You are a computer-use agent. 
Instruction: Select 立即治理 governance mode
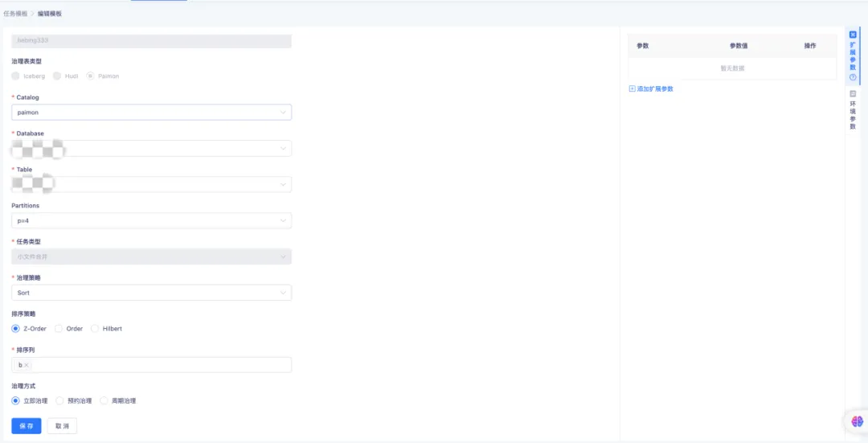point(15,400)
